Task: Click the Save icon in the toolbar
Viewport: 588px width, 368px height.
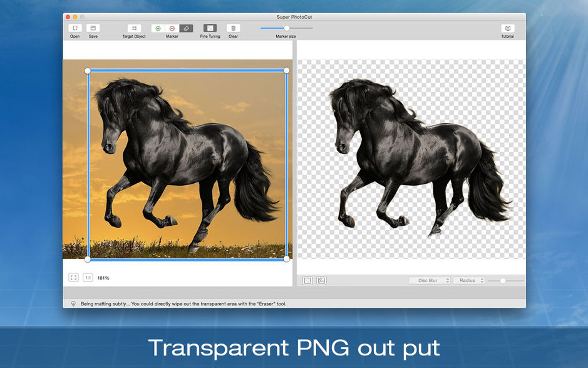Action: (93, 28)
